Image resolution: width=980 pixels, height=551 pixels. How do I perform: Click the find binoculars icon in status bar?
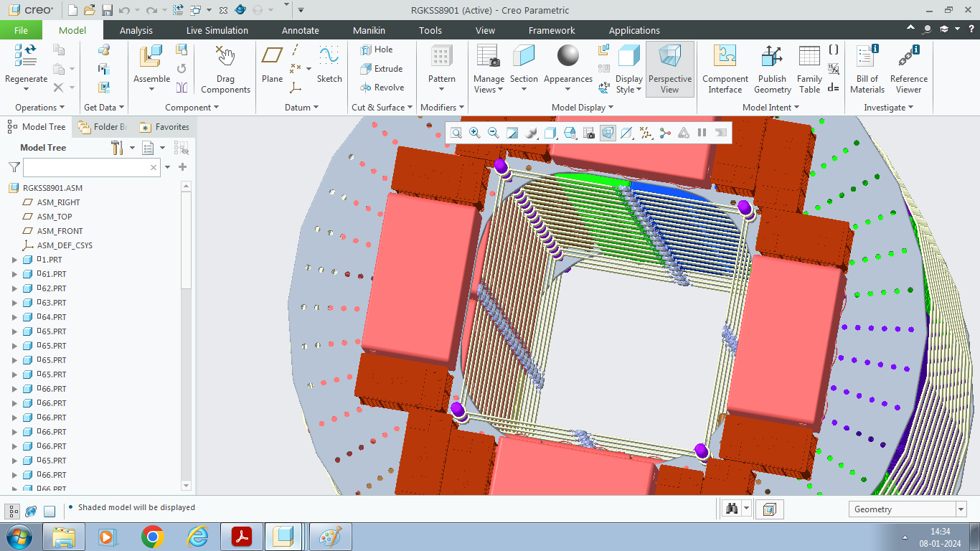tap(732, 509)
